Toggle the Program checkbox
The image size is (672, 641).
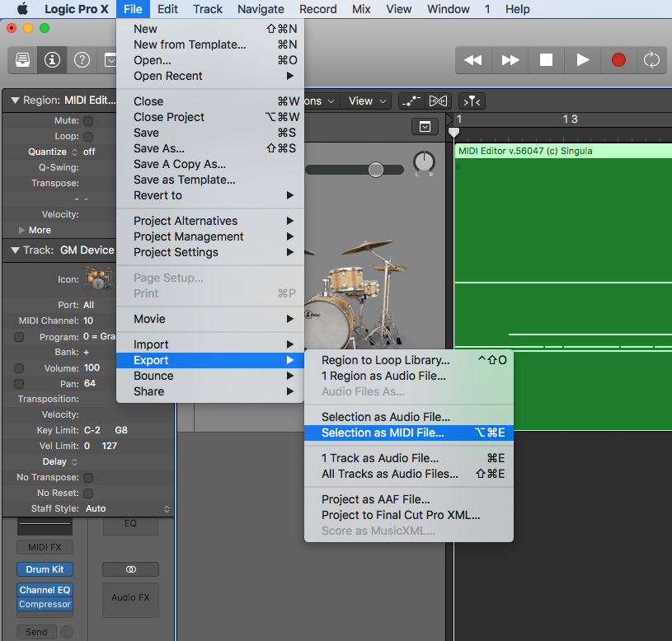point(19,337)
